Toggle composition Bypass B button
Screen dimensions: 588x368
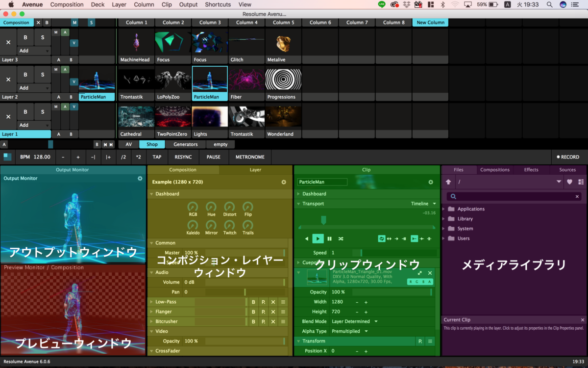[x=47, y=23]
